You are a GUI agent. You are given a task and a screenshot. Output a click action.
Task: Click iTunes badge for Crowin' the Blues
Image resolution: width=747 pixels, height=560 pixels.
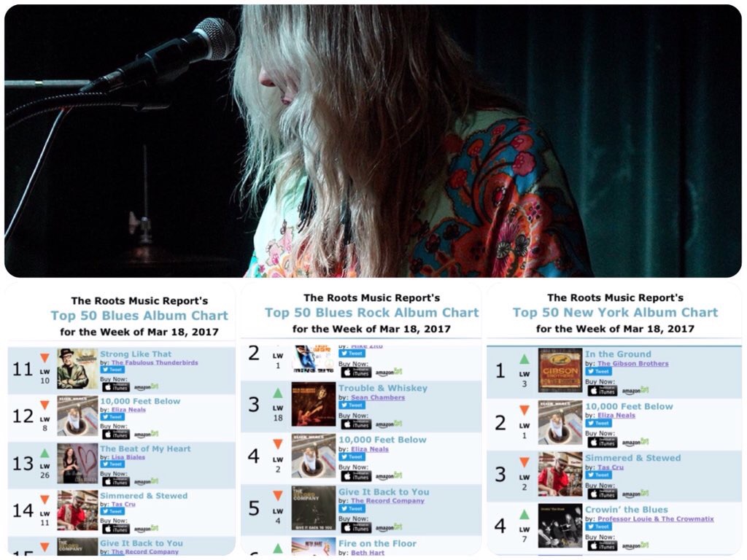[x=602, y=545]
